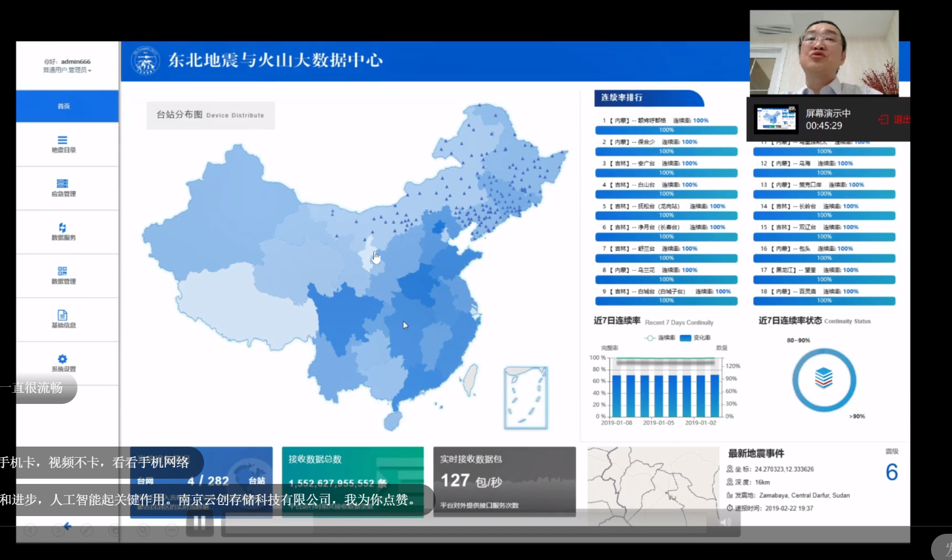Open the 基础信息 document icon in the sidebar
The image size is (952, 560).
pyautogui.click(x=62, y=315)
